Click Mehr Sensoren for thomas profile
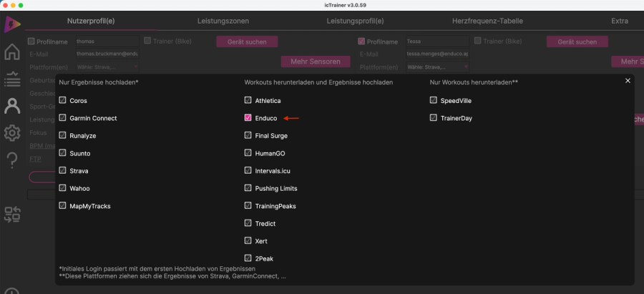644x294 pixels. (316, 62)
